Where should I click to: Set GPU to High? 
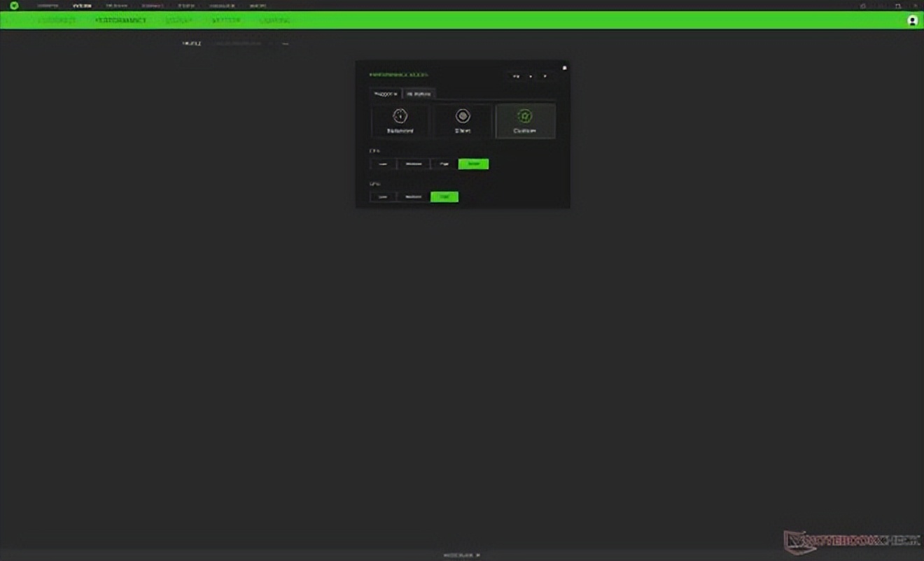point(444,197)
